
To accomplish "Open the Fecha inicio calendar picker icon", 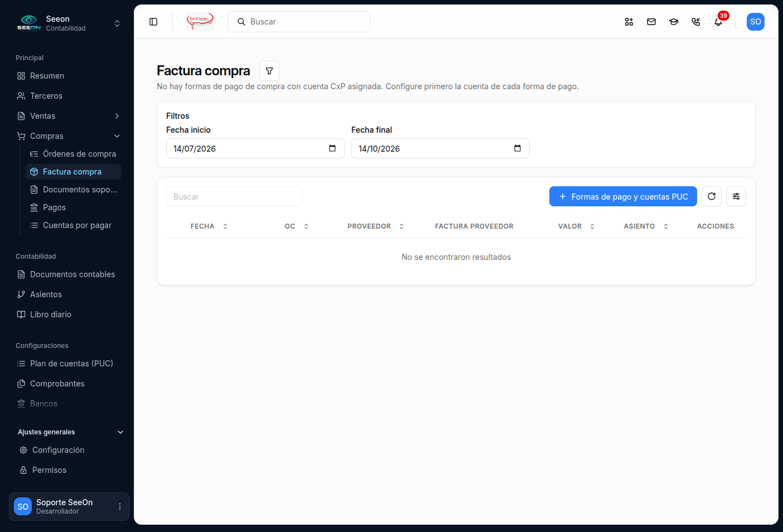I will coord(332,148).
